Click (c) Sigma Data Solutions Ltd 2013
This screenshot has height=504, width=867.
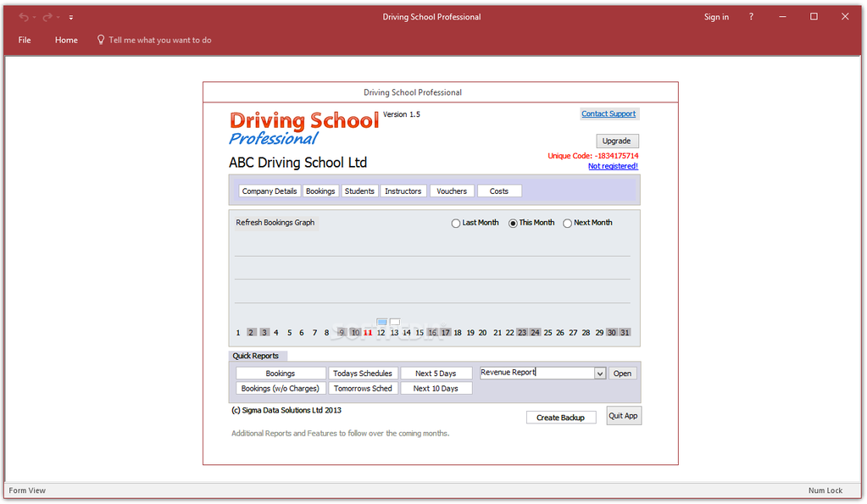coord(286,410)
